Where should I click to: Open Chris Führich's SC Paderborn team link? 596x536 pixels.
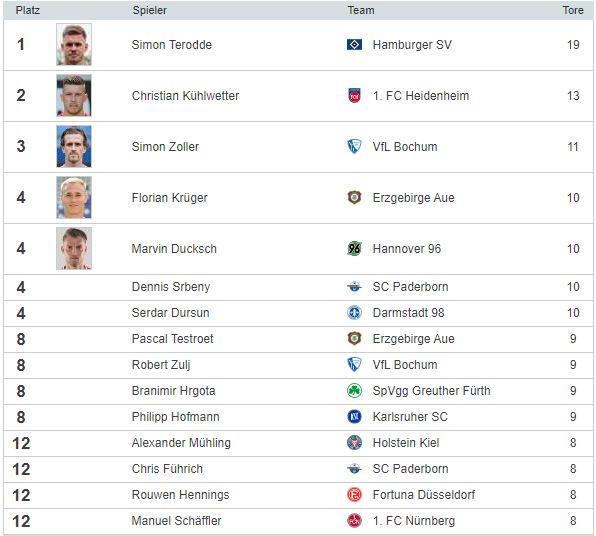tap(410, 468)
